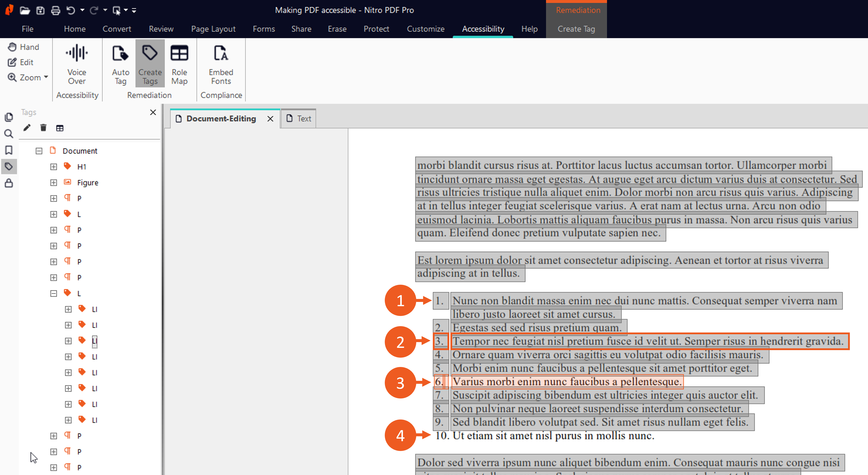Image resolution: width=868 pixels, height=475 pixels.
Task: Select the Hand tool
Action: pyautogui.click(x=24, y=47)
